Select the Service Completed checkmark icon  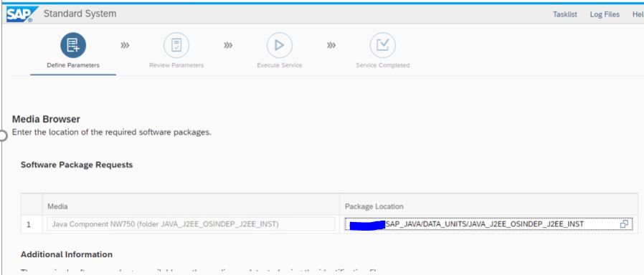click(382, 45)
